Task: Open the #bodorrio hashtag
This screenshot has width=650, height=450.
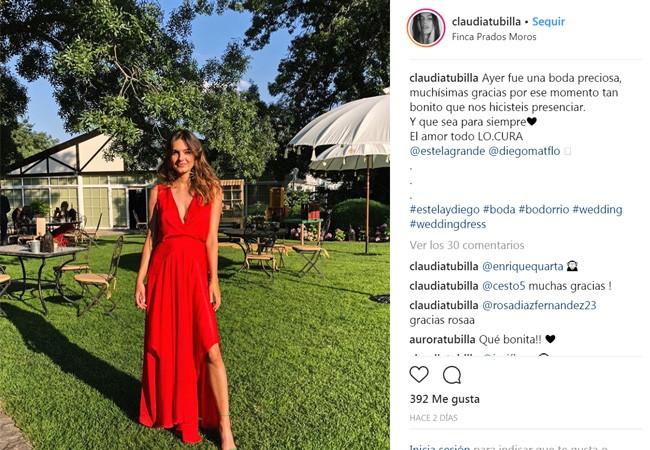Action: pyautogui.click(x=543, y=210)
